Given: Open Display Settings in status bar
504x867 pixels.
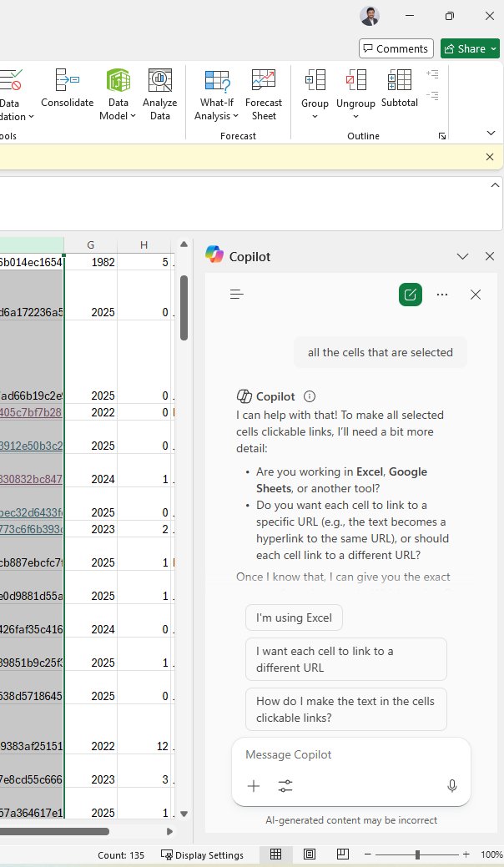Looking at the screenshot, I should pos(202,854).
